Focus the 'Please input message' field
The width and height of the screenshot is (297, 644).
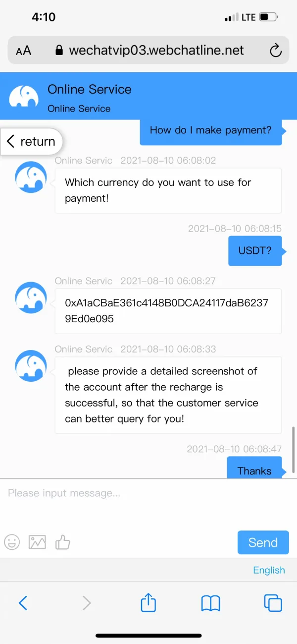[148, 501]
